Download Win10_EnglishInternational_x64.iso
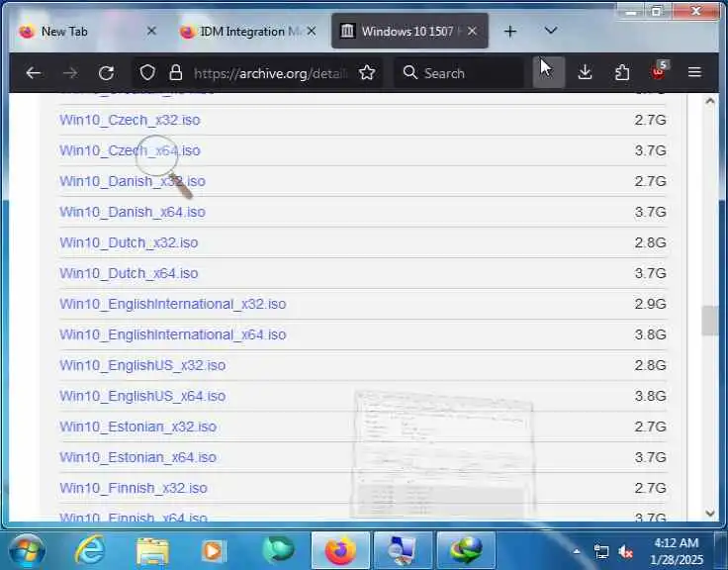Image resolution: width=728 pixels, height=570 pixels. point(173,334)
